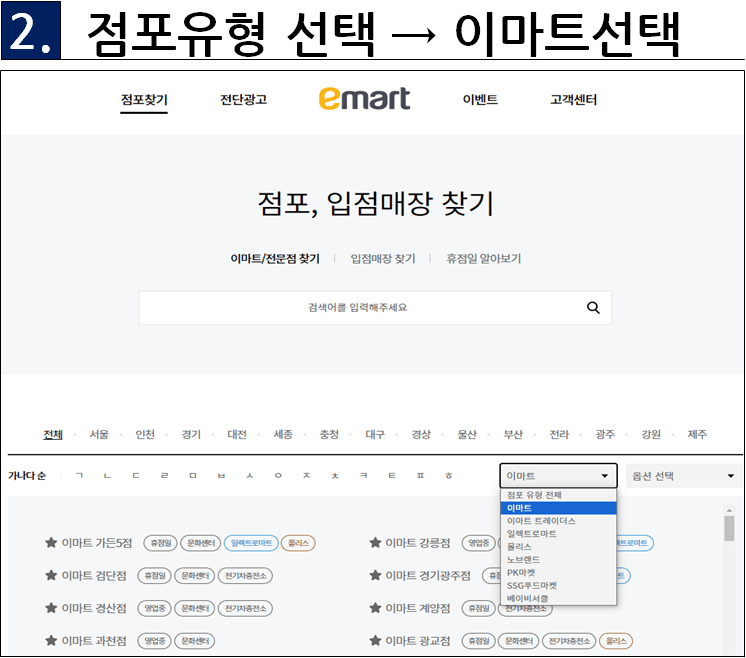
Task: Choose 몰리스 dropdown option
Action: pos(558,547)
